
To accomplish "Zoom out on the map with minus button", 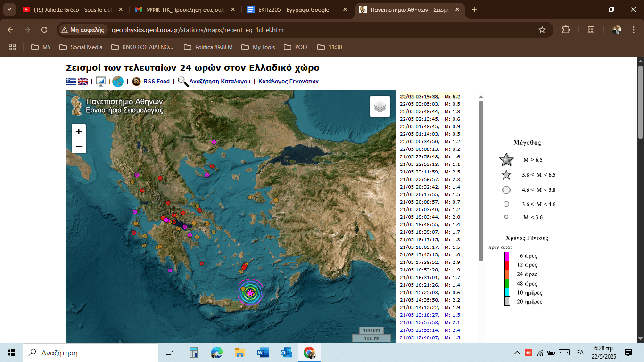I will (x=79, y=146).
